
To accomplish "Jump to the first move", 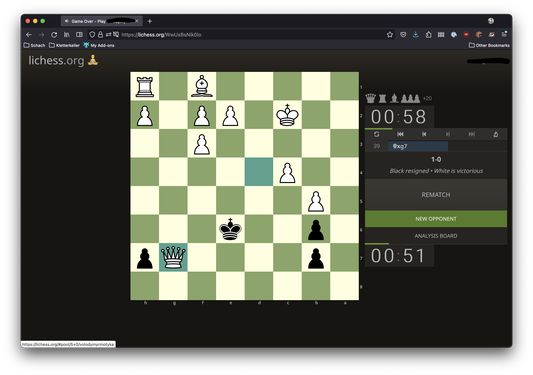I will pyautogui.click(x=400, y=134).
